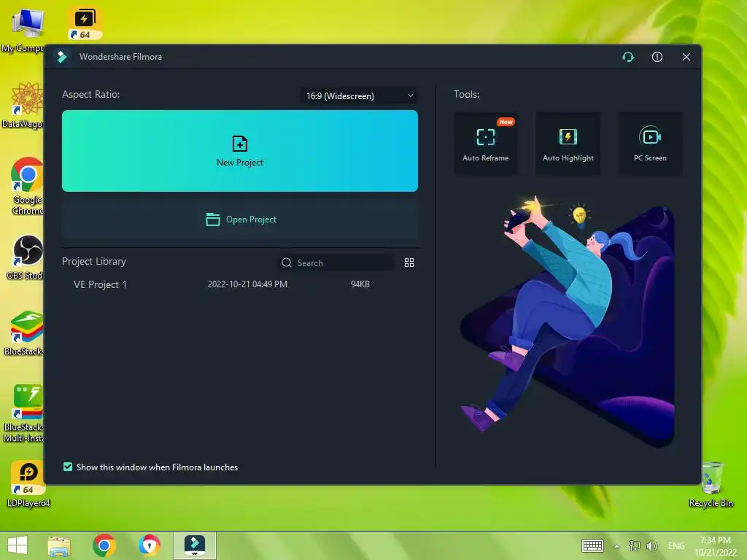This screenshot has width=747, height=560.
Task: Click the Project Library search field
Action: tap(336, 262)
